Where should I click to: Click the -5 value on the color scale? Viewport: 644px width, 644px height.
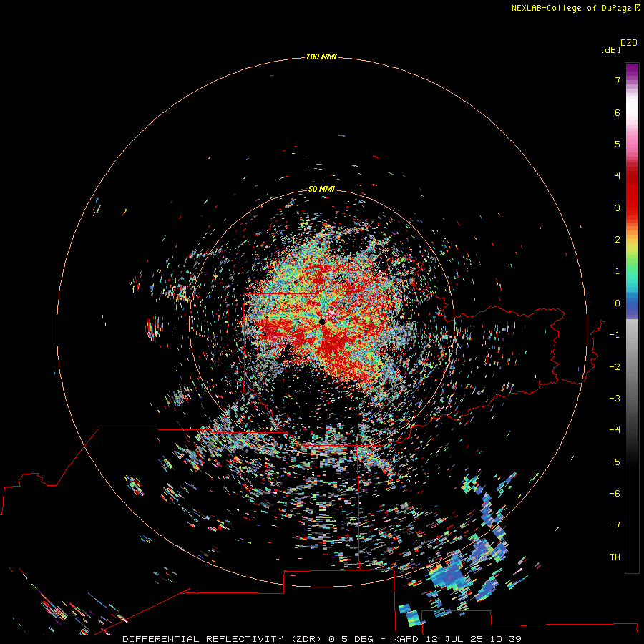click(x=615, y=462)
